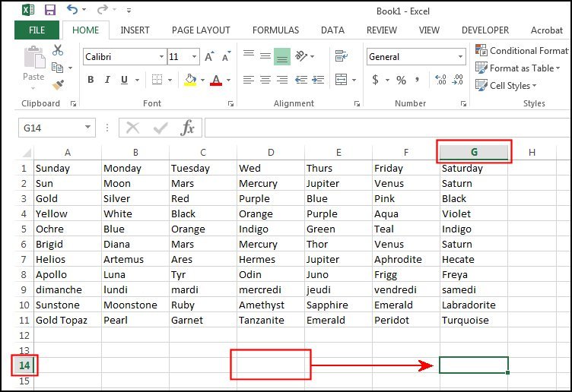Open Font dialog launcher

[x=230, y=104]
